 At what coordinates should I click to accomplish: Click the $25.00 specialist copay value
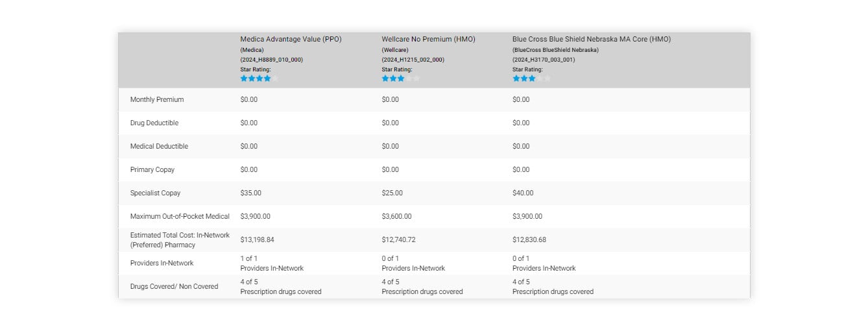tap(392, 193)
